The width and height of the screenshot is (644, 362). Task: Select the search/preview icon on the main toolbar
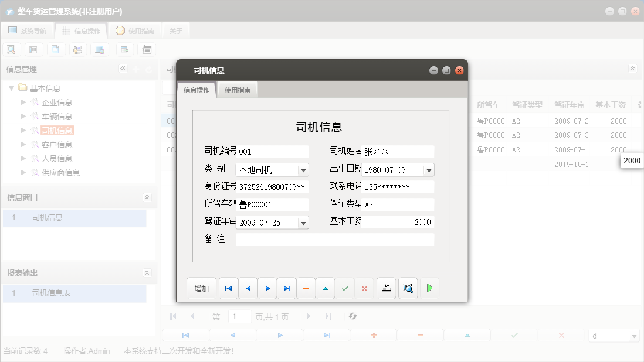point(11,49)
